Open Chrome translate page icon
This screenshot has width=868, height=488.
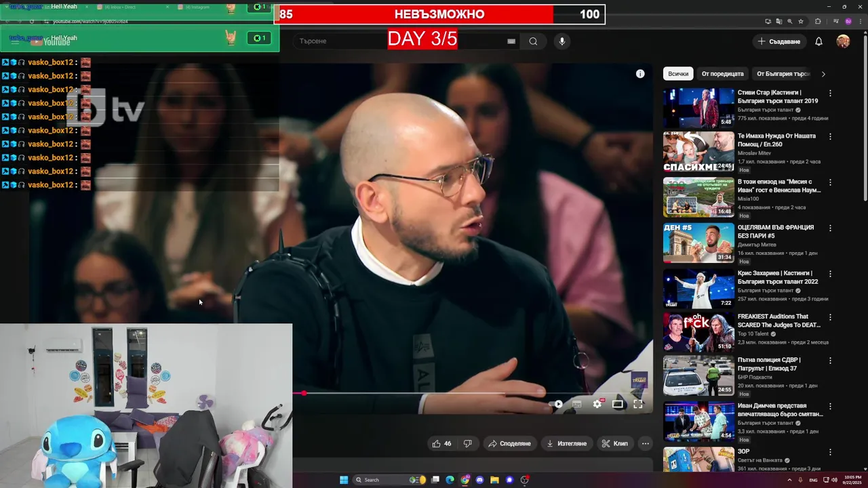click(778, 22)
